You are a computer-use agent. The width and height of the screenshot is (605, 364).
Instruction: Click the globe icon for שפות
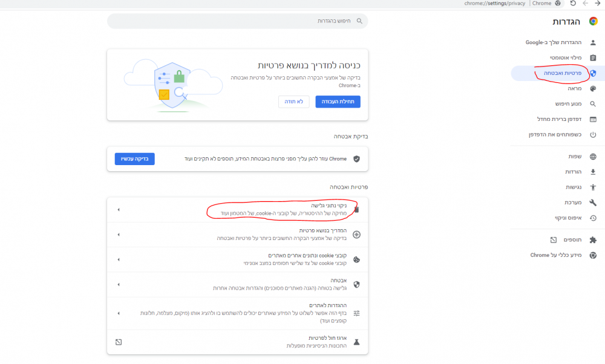pyautogui.click(x=593, y=157)
